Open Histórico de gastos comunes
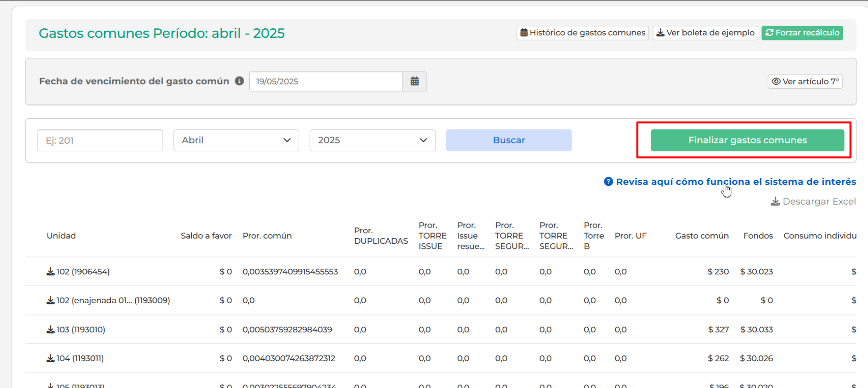This screenshot has height=388, width=868. (x=582, y=33)
